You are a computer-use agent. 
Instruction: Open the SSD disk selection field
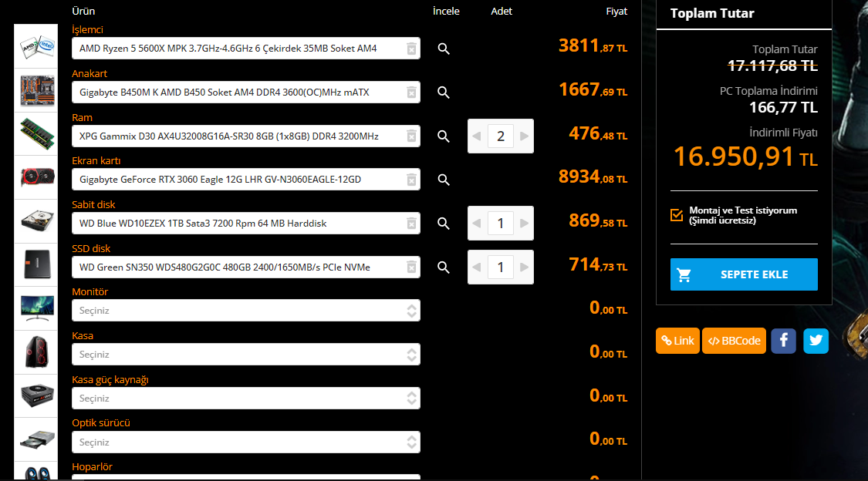246,267
